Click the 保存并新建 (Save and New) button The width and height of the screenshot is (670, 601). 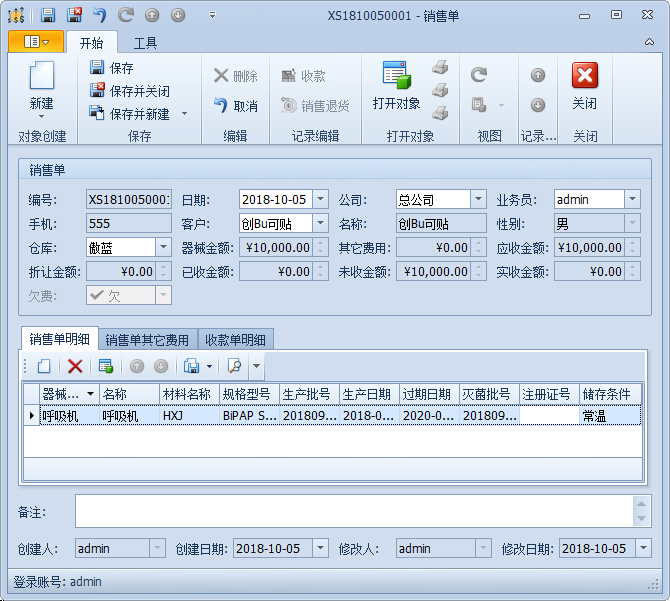pos(130,114)
